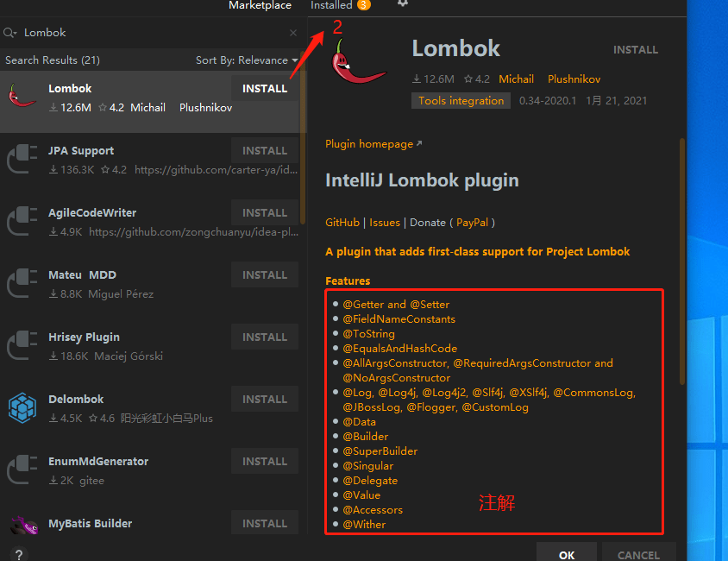Click the Lombok chili pepper list icon
Image resolution: width=728 pixels, height=561 pixels.
[x=22, y=96]
